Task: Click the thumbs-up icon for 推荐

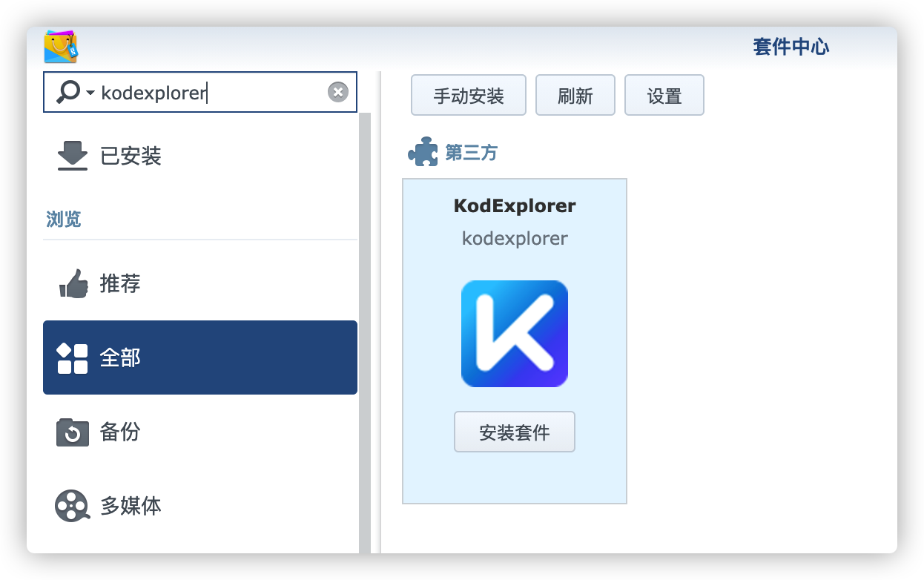Action: [x=73, y=283]
